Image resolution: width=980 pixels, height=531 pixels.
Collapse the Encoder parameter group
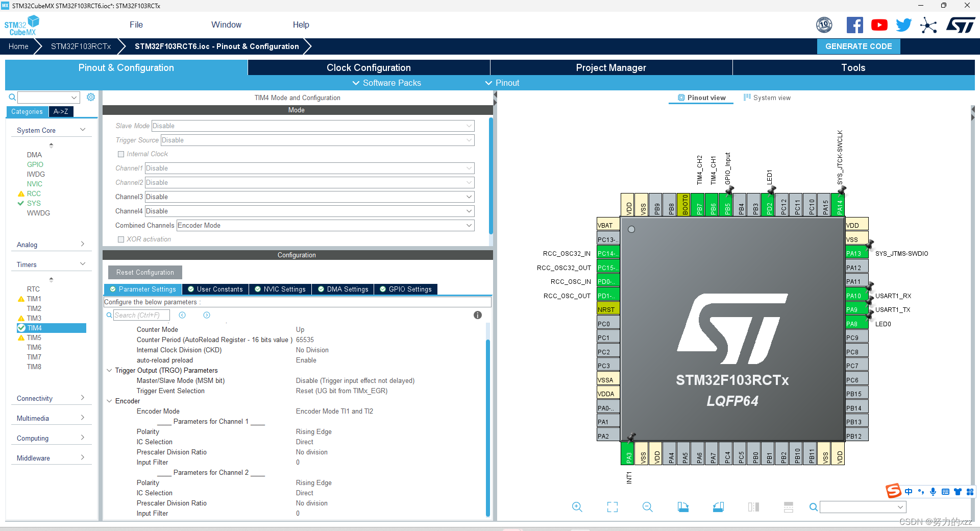[x=109, y=401]
